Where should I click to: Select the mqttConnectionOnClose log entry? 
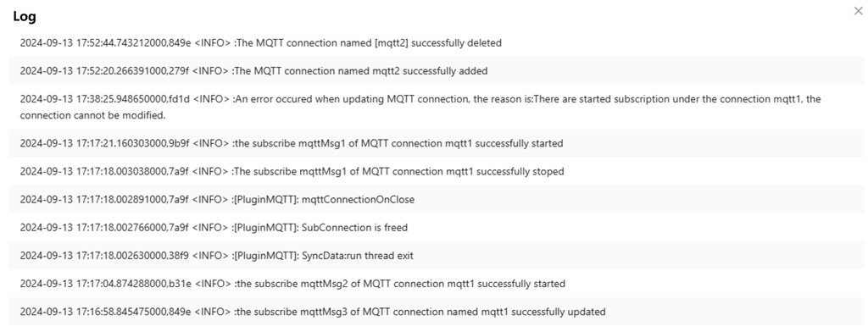click(437, 200)
